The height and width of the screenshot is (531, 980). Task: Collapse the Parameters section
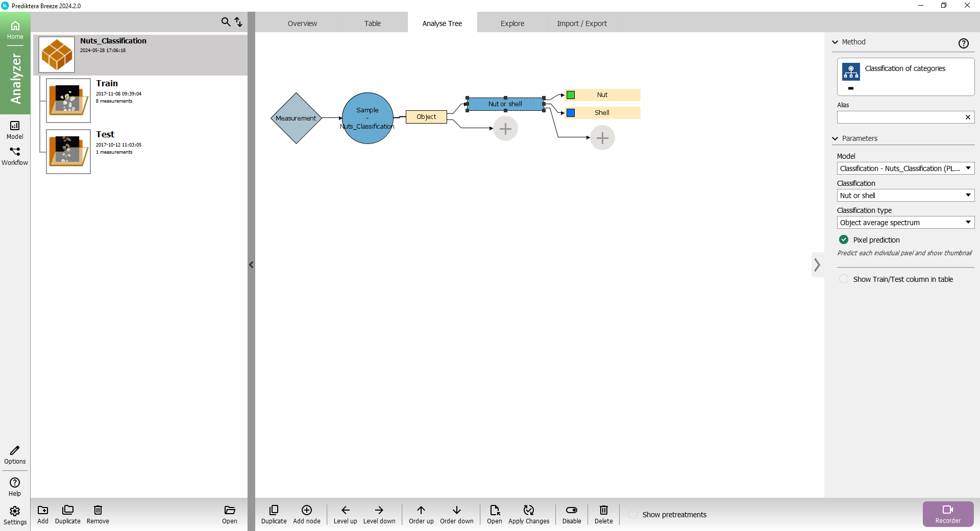pos(835,138)
